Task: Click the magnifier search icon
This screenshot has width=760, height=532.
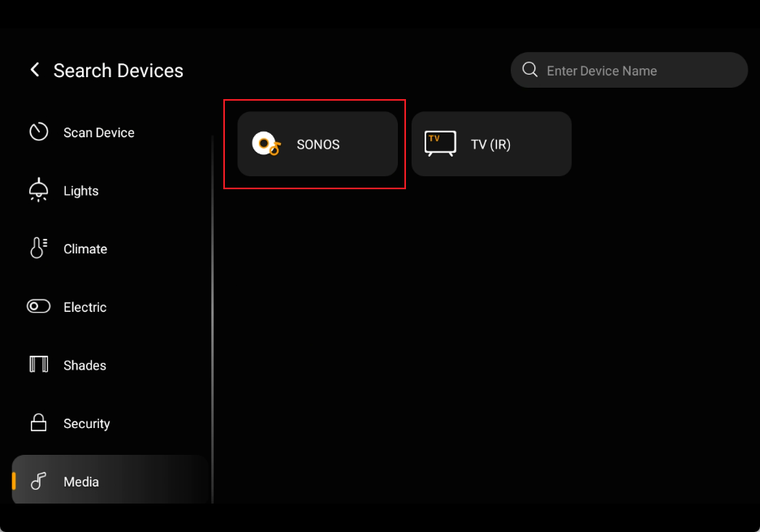Action: [529, 70]
